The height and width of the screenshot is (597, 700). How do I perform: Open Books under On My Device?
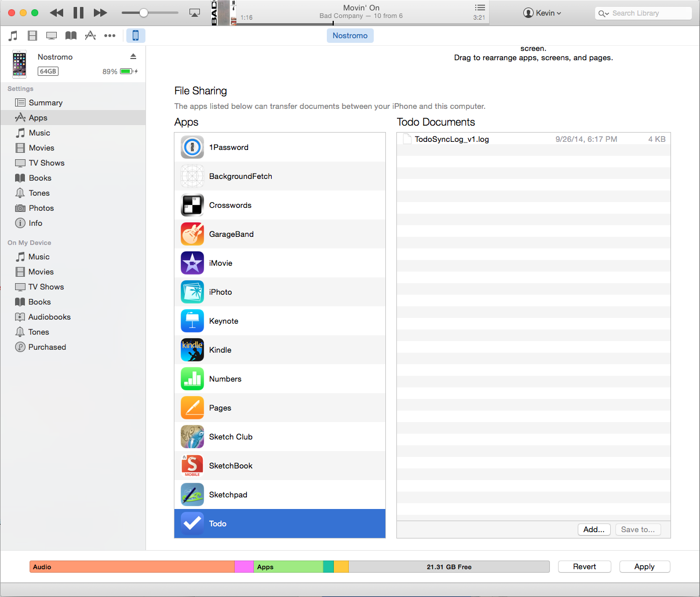point(72,302)
